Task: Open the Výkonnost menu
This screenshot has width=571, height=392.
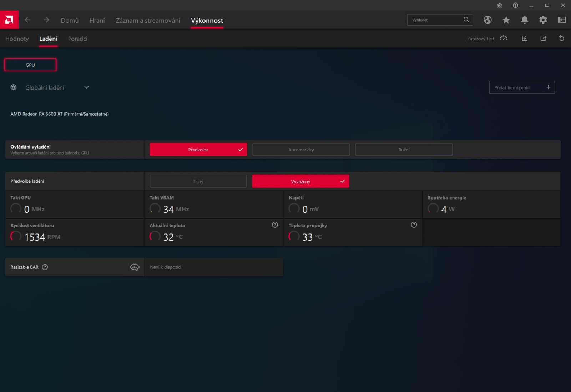Action: point(207,20)
